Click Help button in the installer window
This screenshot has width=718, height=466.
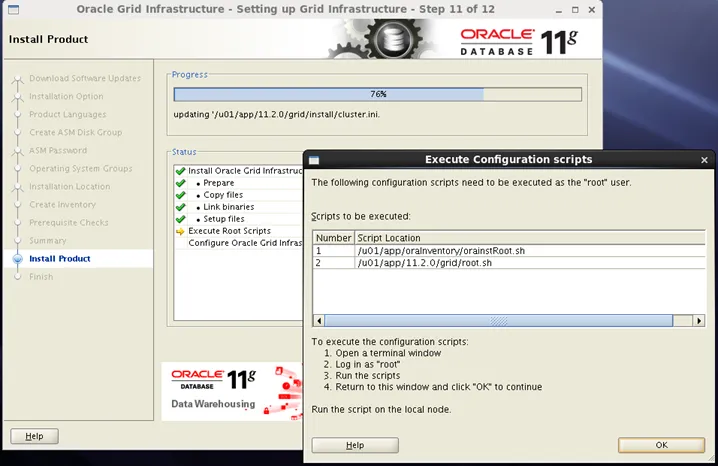coord(34,436)
